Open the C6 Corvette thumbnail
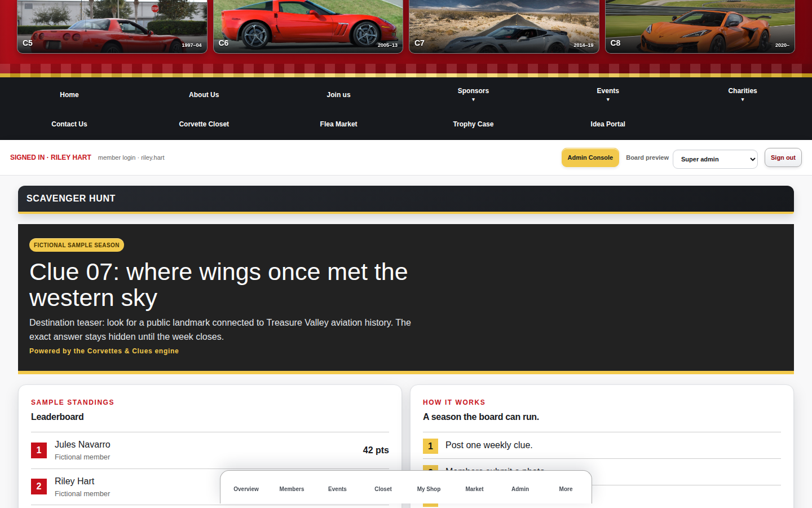 (308, 27)
